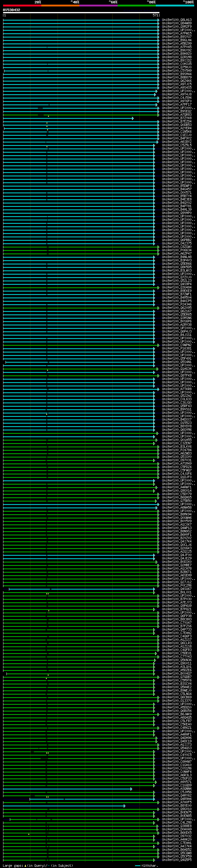The image size is (197, 868).
Task: Select hit label UniRef100_A6ZP47
Action: click(177, 253)
